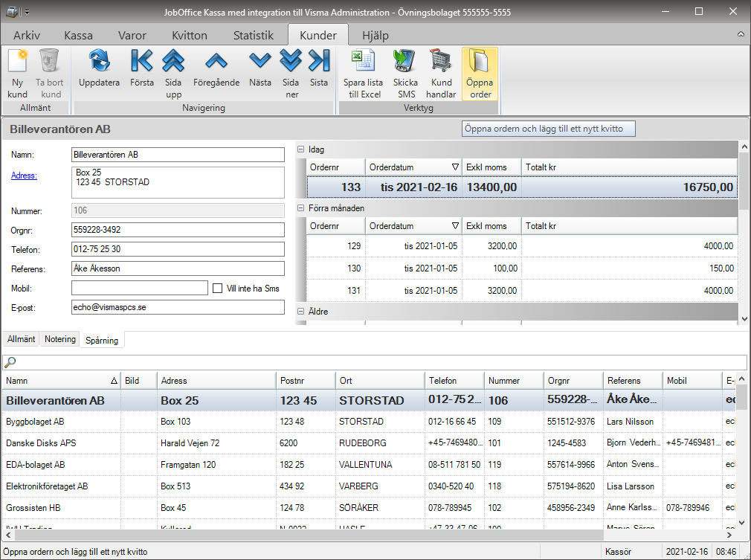Collapse the Idag order group
751x560 pixels.
[301, 149]
